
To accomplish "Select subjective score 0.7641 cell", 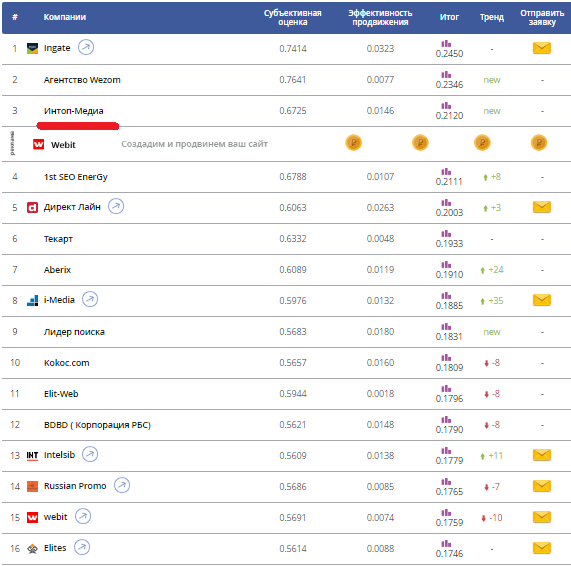I will pyautogui.click(x=293, y=79).
